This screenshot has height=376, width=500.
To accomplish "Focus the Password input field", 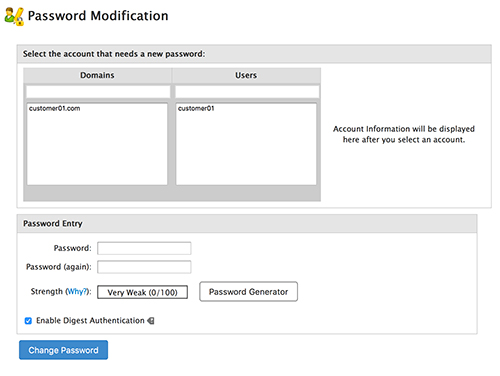I will (x=144, y=248).
